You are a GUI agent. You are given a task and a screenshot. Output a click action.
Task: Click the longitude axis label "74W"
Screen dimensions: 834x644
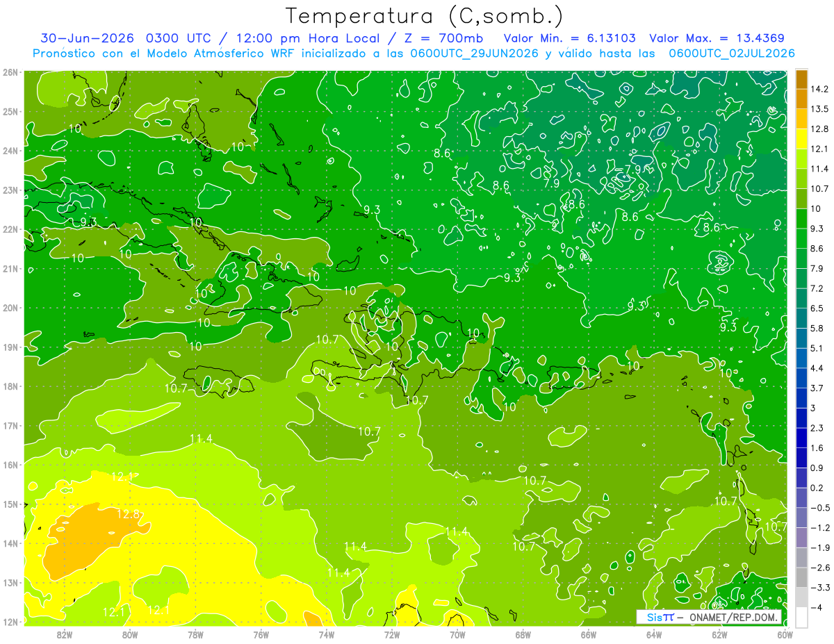pyautogui.click(x=326, y=634)
